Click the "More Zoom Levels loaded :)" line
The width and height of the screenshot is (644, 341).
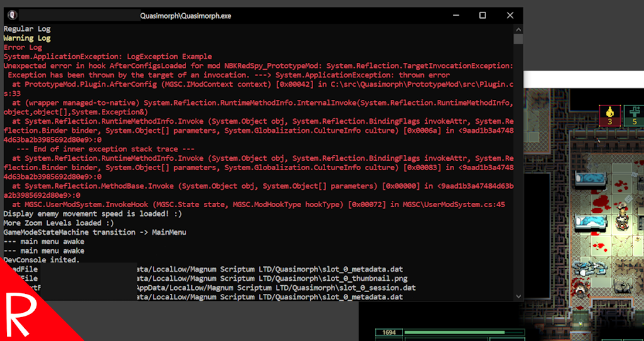click(x=58, y=223)
